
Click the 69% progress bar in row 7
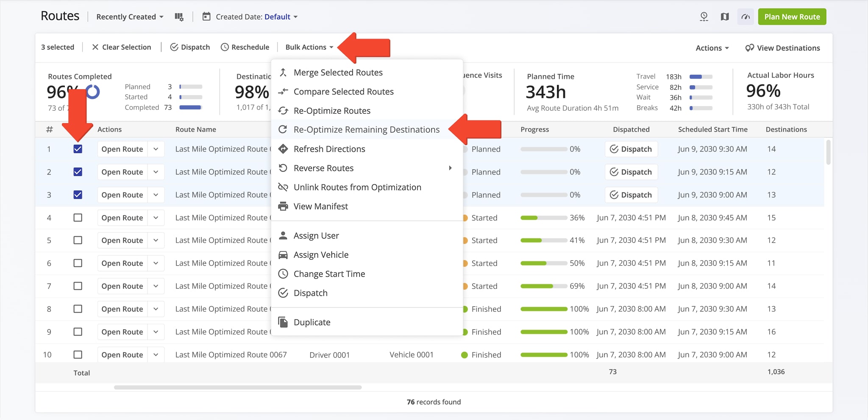544,286
